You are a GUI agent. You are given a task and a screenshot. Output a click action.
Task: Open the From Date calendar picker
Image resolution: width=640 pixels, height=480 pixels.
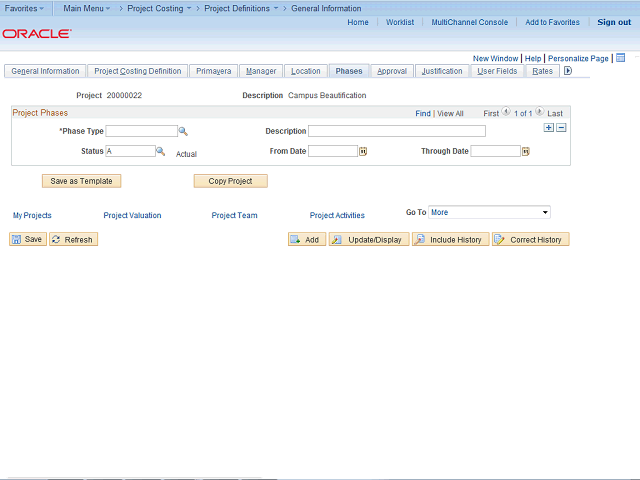[x=363, y=151]
